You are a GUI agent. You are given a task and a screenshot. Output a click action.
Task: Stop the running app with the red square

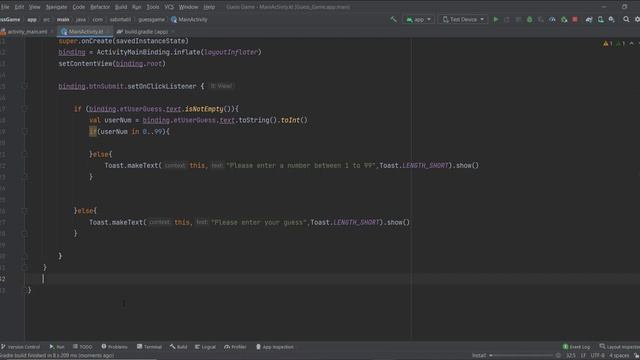pyautogui.click(x=575, y=19)
